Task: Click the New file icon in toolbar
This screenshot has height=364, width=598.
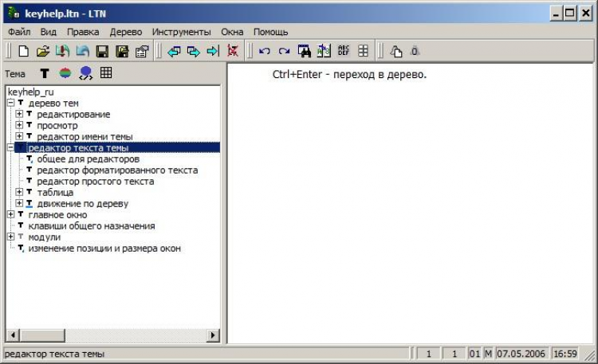Action: click(24, 51)
